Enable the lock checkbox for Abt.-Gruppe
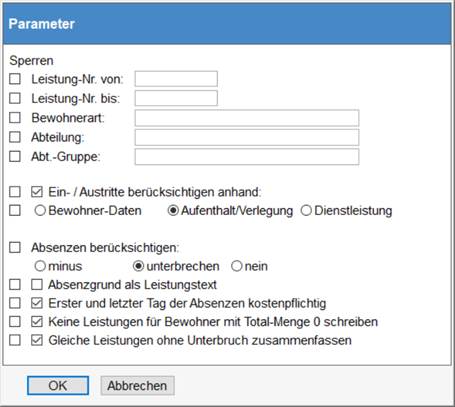Viewport: 455px width, 407px height. (x=15, y=156)
